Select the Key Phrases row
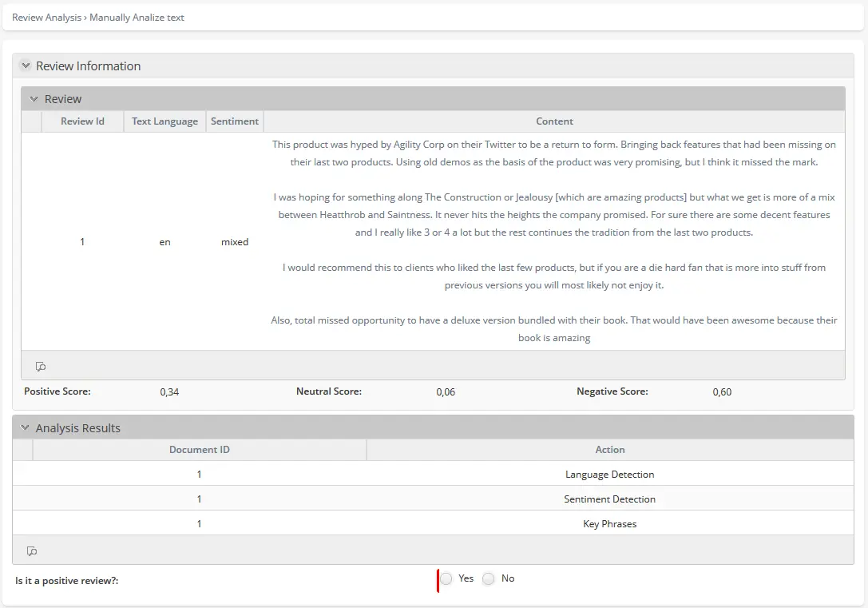The height and width of the screenshot is (608, 868). tap(433, 523)
